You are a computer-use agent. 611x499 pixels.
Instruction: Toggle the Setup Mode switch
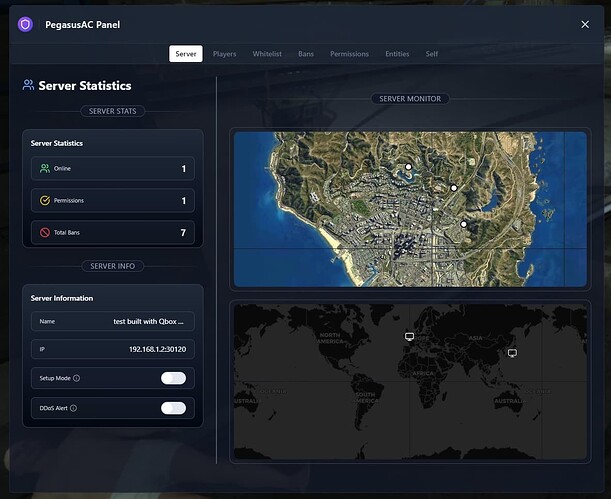tap(173, 378)
